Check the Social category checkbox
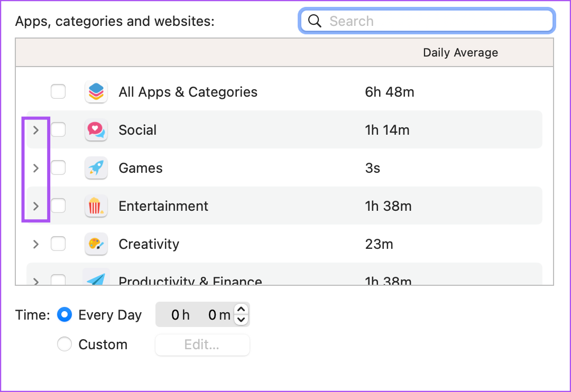The image size is (571, 392). tap(58, 129)
